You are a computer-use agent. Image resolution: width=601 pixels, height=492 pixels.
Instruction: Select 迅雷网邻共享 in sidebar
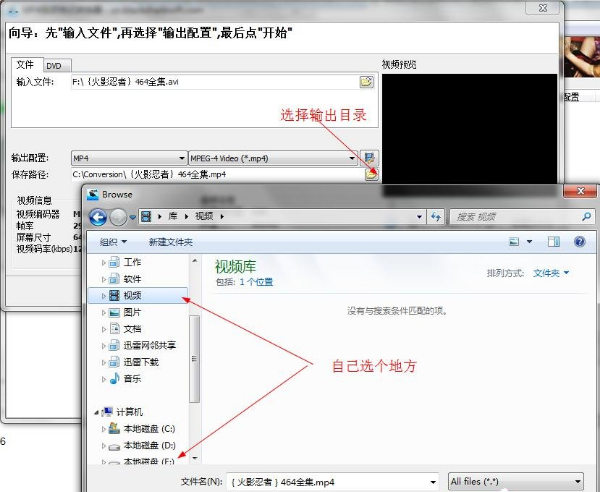click(x=149, y=345)
